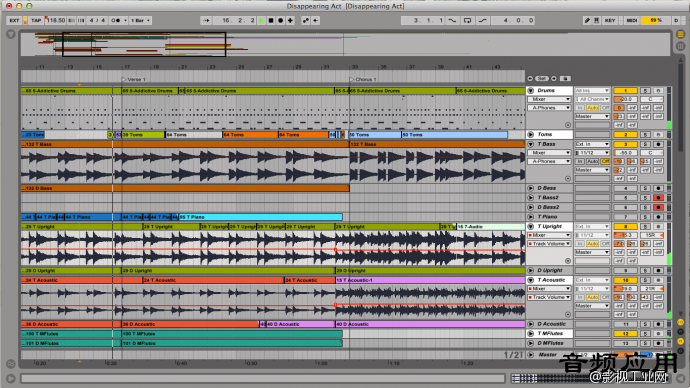Enable Draw Mode pencil
Viewport: 690px width, 388px height.
(587, 20)
